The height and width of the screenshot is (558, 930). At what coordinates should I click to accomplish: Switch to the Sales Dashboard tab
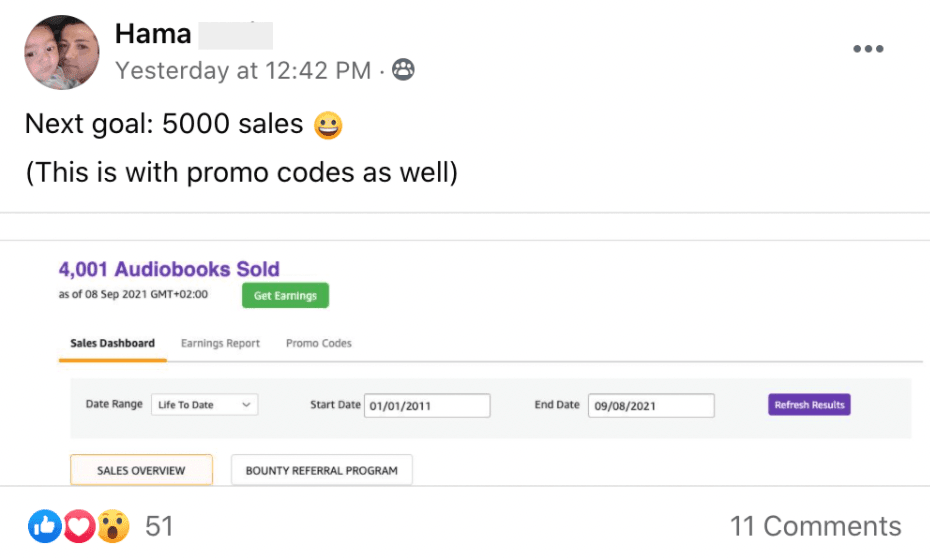[x=112, y=343]
